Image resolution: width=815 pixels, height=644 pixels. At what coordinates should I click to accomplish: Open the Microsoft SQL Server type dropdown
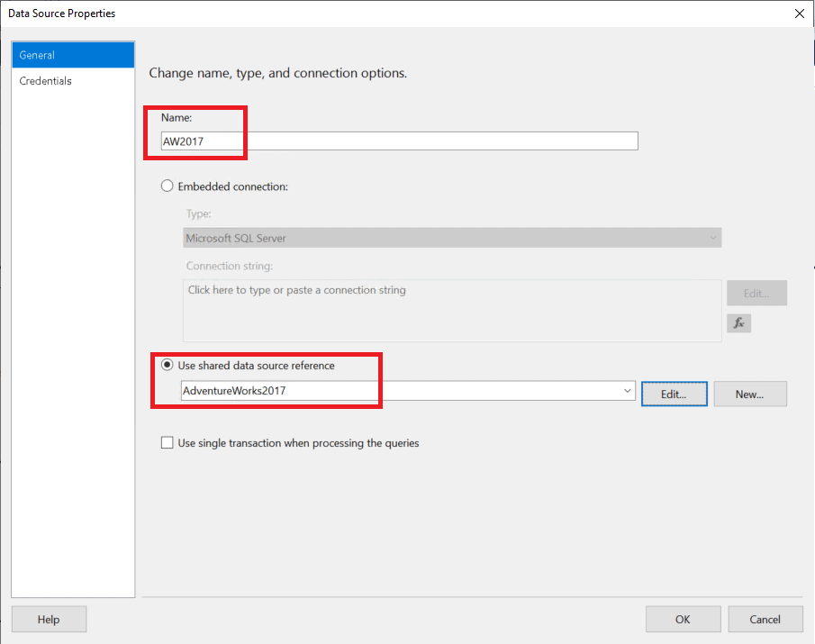(452, 238)
